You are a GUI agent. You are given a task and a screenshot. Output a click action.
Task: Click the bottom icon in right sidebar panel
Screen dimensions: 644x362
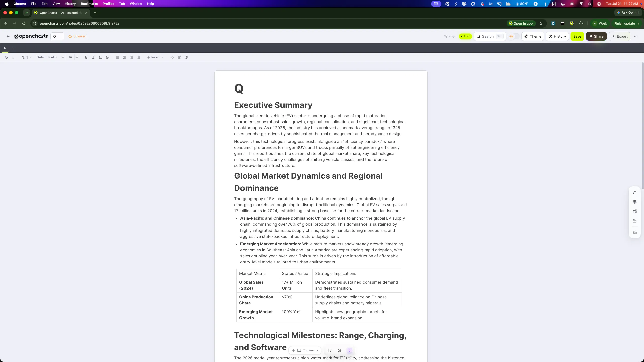[x=635, y=233]
